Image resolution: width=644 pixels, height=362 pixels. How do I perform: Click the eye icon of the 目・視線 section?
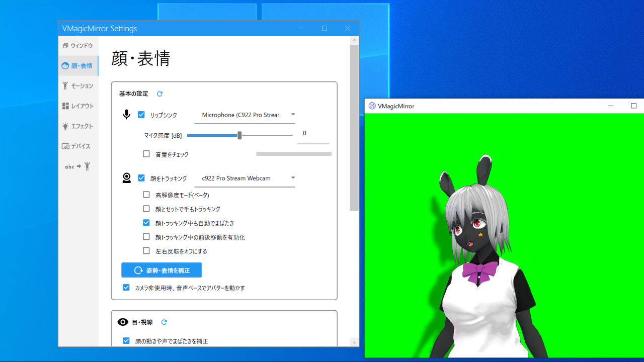123,322
